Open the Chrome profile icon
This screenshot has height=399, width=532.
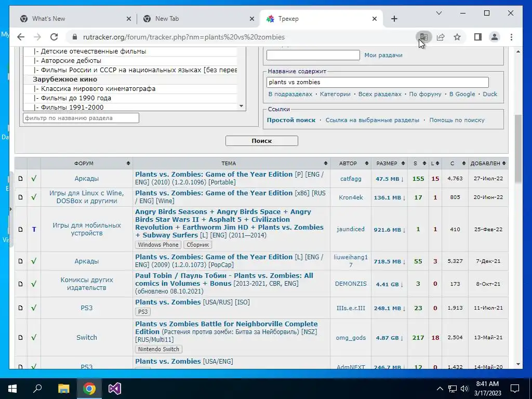coord(495,37)
